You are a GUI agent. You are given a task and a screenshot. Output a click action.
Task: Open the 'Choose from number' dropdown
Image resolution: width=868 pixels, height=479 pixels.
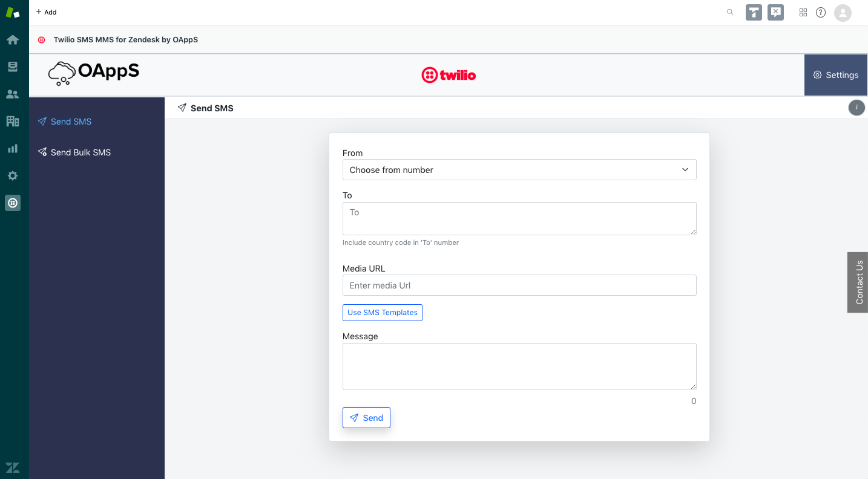click(519, 170)
